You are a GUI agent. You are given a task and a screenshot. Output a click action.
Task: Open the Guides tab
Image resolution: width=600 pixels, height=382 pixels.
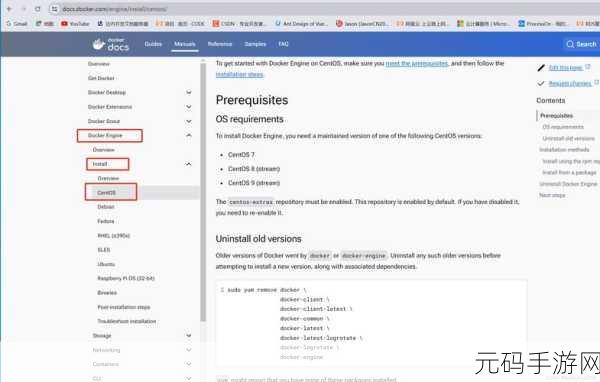pos(153,44)
